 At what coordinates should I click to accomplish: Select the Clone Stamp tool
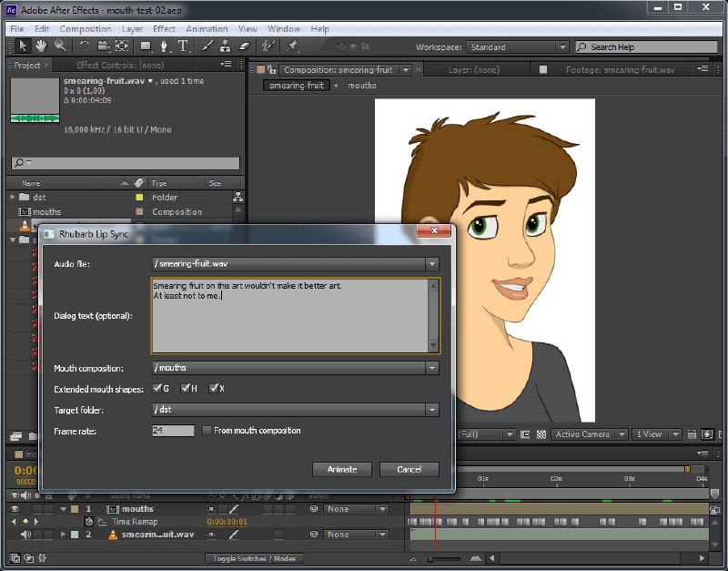coord(226,46)
